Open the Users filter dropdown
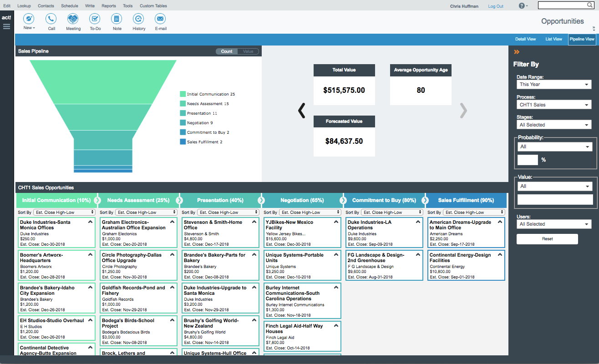The image size is (599, 364). pos(554,224)
